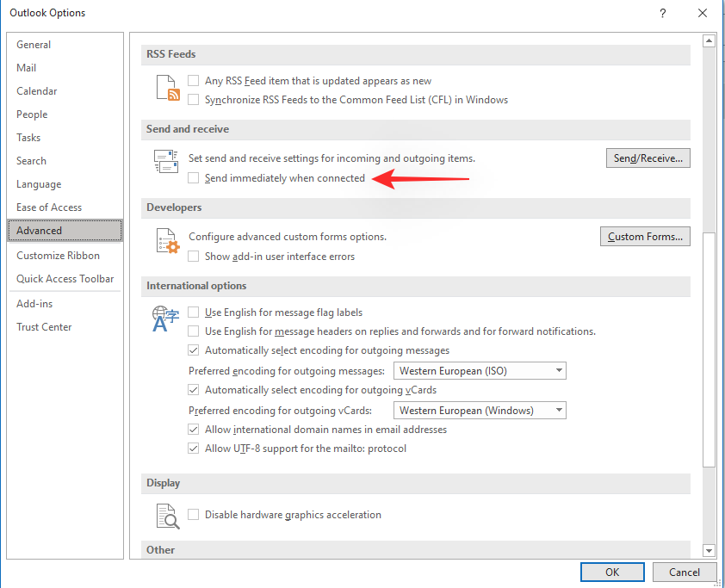Uncheck Allow international domain names in email addresses
Screen dimensions: 725x588
click(193, 430)
